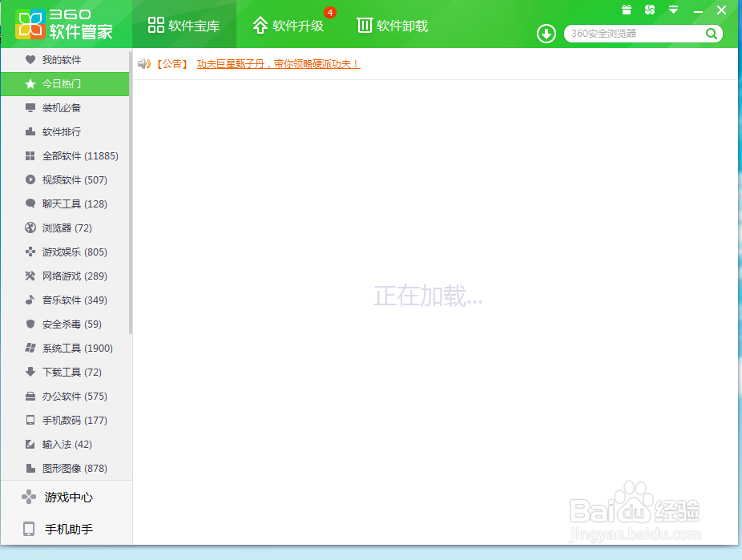
Task: Open 系统工具 (1900) category
Action: (x=65, y=348)
